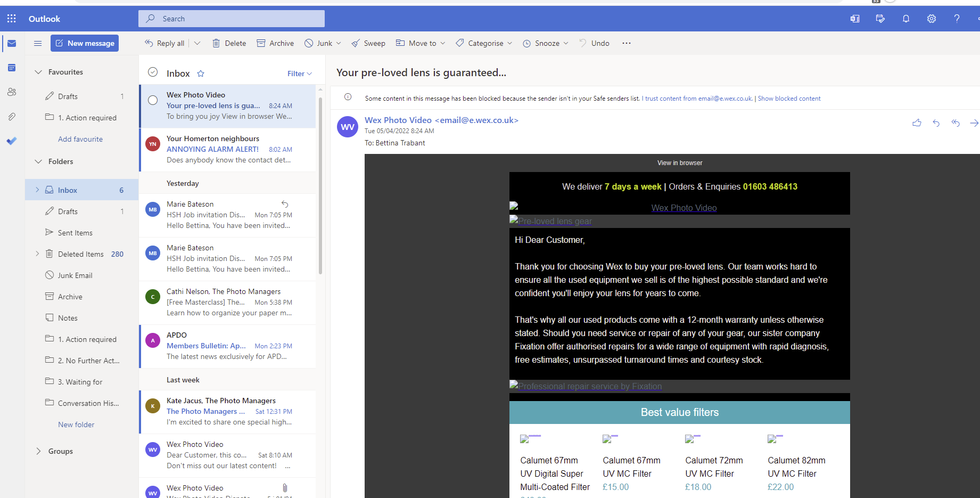Open To Do from the left rail
This screenshot has height=498, width=980.
tap(12, 141)
